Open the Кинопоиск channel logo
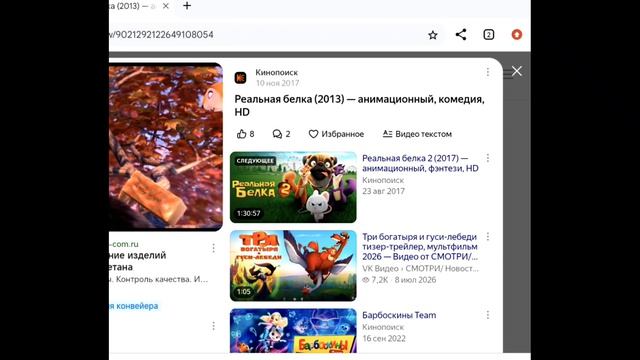 click(240, 77)
